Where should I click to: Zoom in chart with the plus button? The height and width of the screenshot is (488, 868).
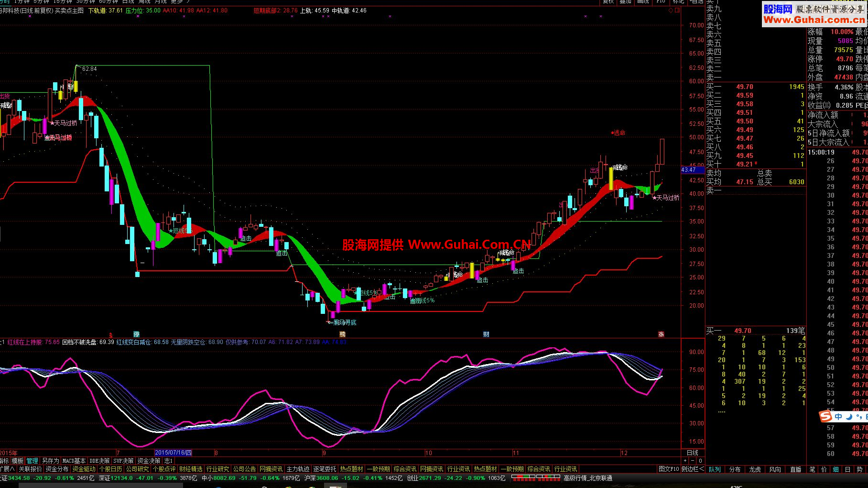685,461
